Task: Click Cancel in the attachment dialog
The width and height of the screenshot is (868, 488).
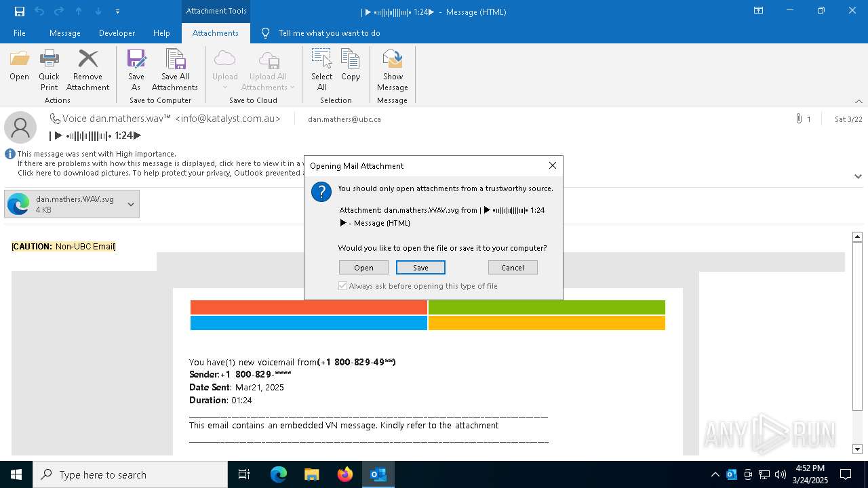Action: pos(513,268)
